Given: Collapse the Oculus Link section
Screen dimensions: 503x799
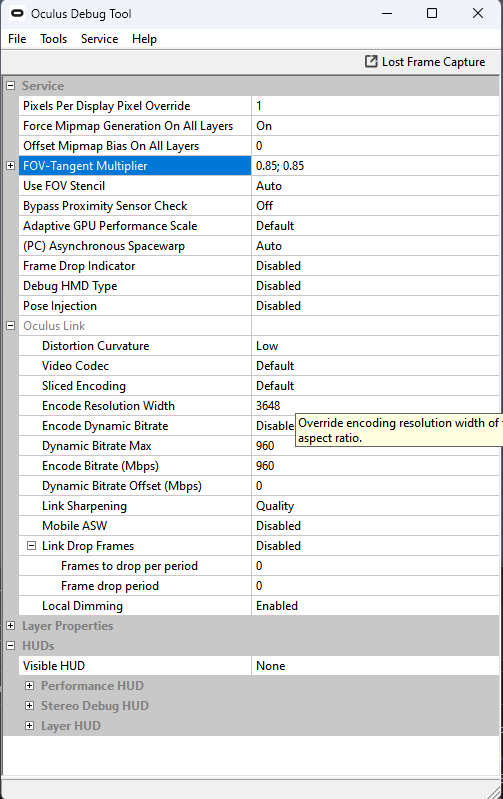Looking at the screenshot, I should [x=10, y=326].
